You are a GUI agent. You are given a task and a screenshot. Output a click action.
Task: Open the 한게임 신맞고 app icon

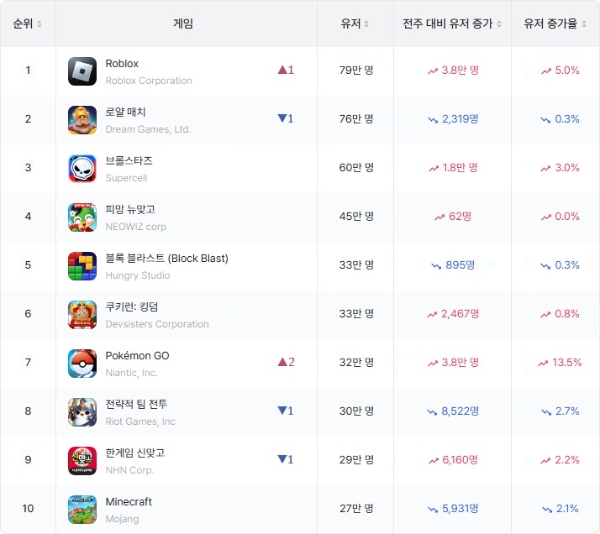82,461
